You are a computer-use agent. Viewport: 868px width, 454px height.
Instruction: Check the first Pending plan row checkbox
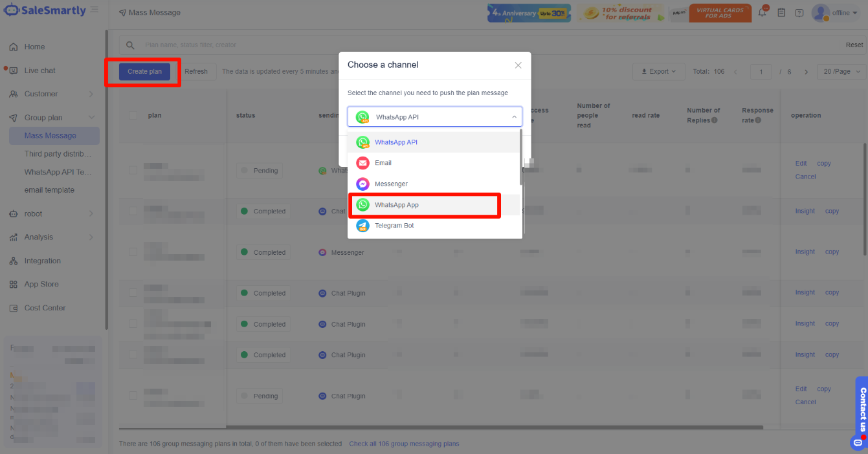[133, 170]
